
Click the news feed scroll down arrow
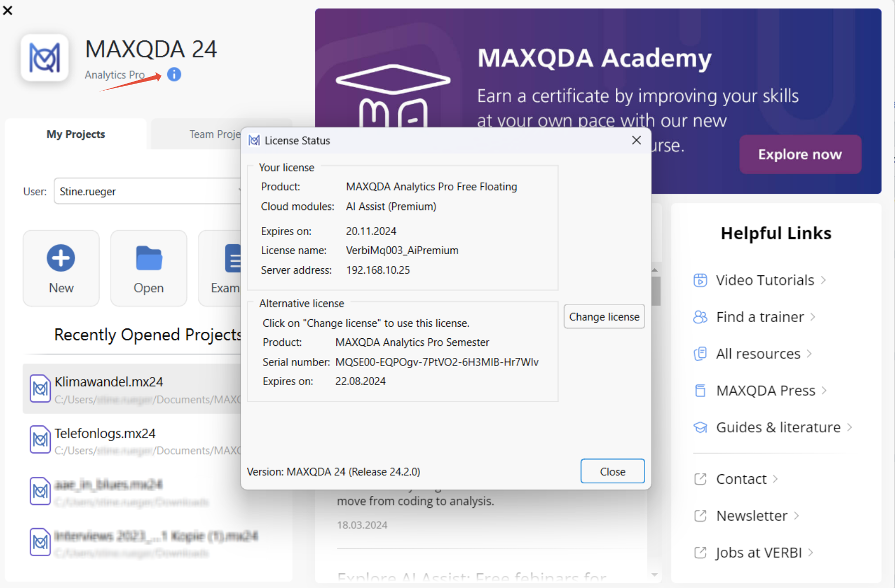point(655,574)
